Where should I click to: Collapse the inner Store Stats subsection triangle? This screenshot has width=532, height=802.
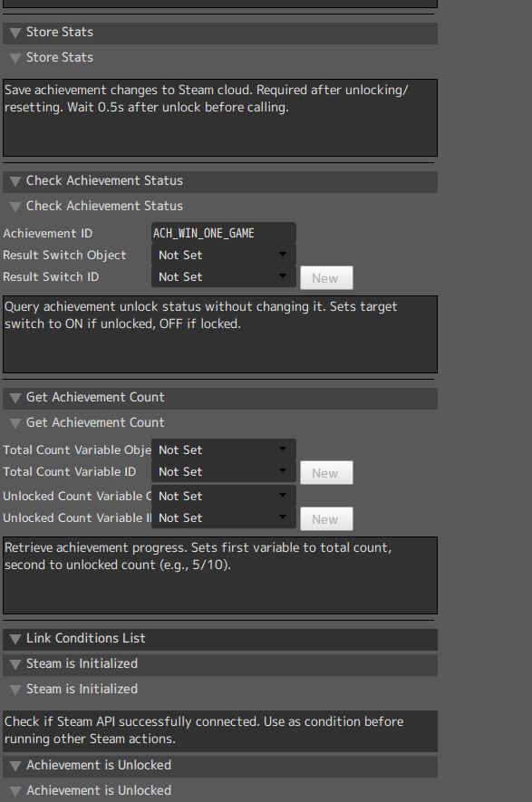click(15, 58)
